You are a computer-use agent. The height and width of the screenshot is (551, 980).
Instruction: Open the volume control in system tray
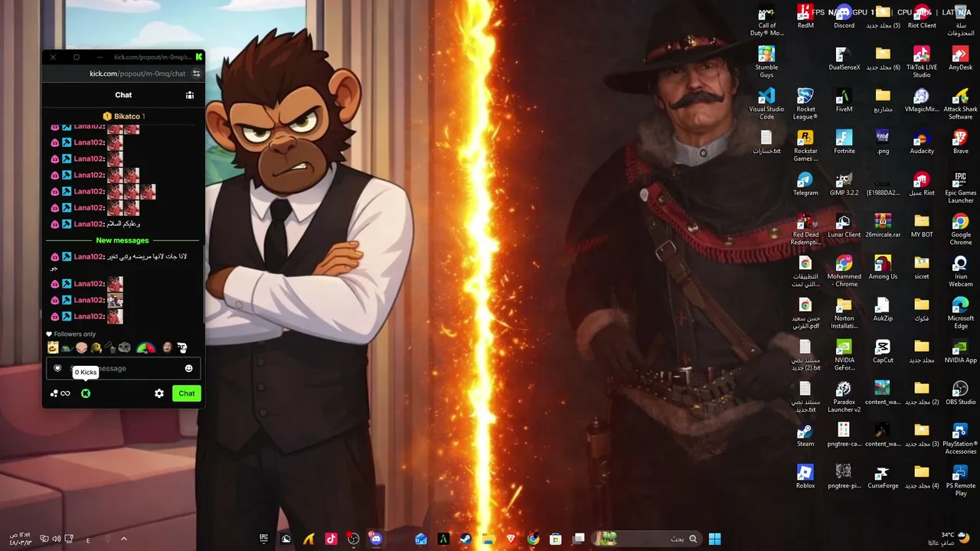tap(56, 539)
